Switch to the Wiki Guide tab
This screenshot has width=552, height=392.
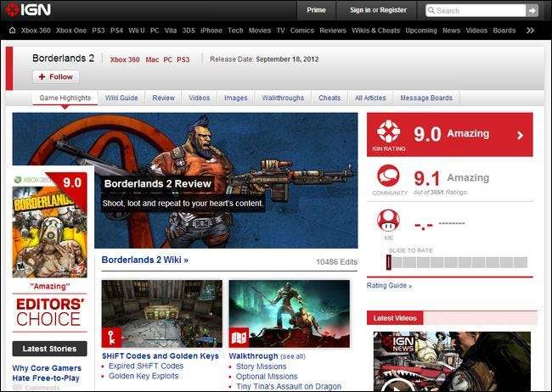pyautogui.click(x=121, y=98)
